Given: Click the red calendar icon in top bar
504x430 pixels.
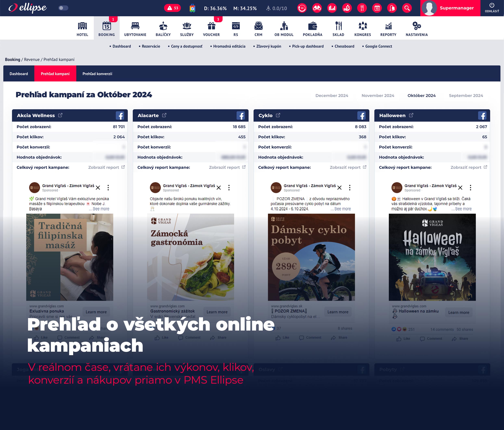Looking at the screenshot, I should tap(377, 8).
